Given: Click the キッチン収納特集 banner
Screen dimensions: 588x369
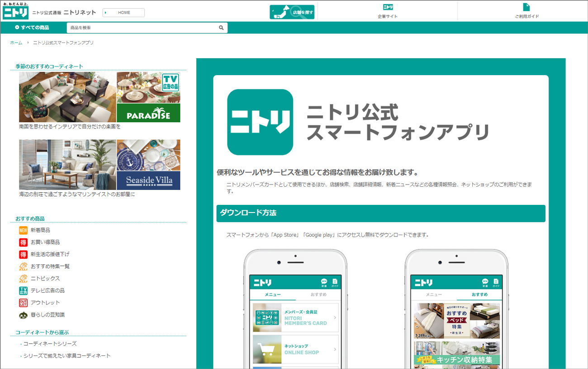Looking at the screenshot, I should click(457, 354).
